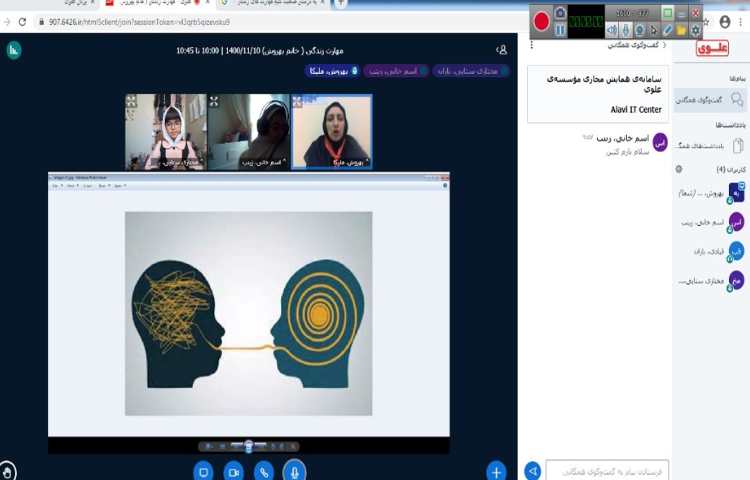Click the 'Alavi IT Center' welcome text
This screenshot has height=480, width=750.
tap(636, 109)
